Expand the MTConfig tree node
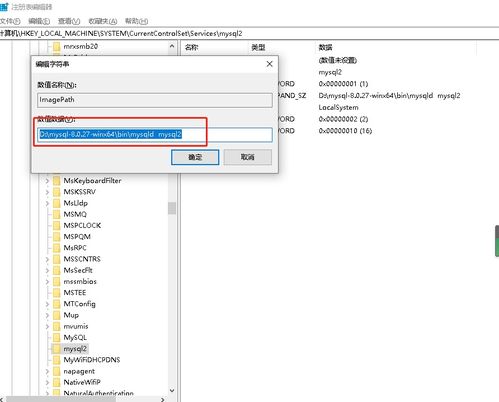 click(47, 304)
